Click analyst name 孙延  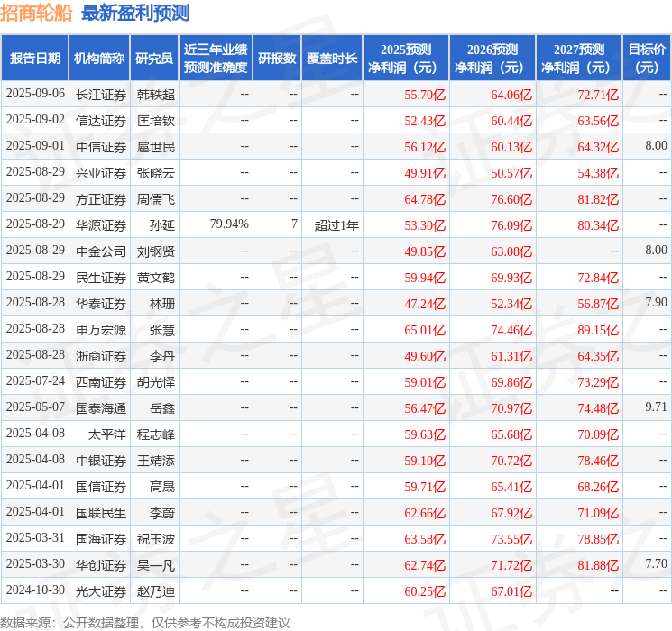[162, 225]
